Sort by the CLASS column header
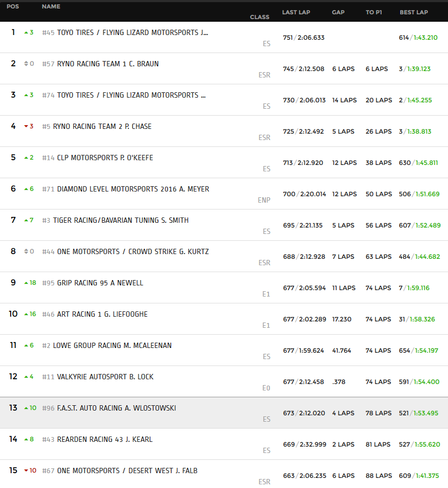 coord(260,17)
